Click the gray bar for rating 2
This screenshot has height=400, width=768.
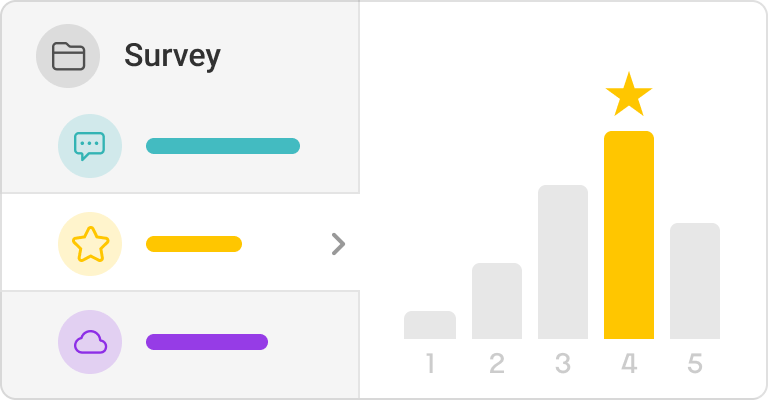[497, 301]
